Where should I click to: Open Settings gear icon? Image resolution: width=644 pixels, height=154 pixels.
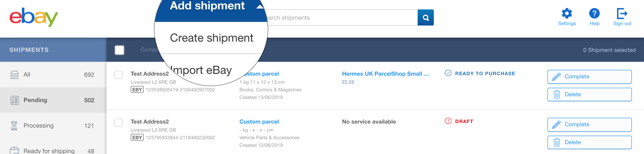(567, 13)
